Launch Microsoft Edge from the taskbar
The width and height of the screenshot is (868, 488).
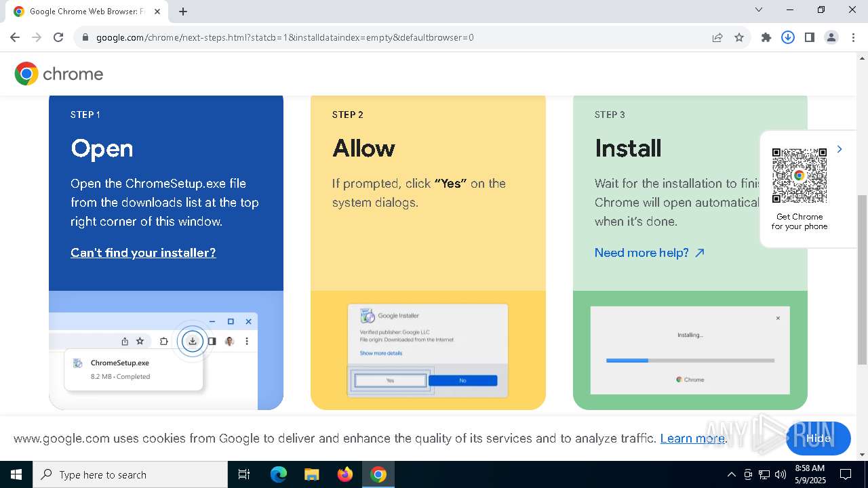pos(279,474)
